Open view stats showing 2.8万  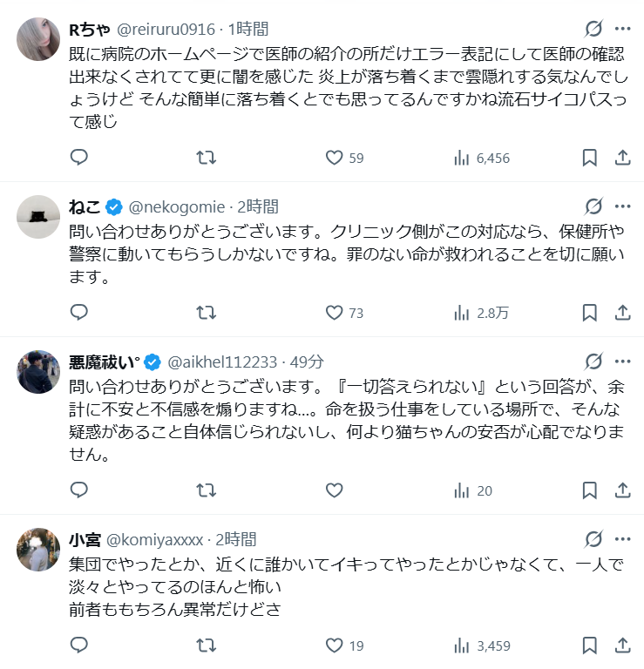click(482, 312)
